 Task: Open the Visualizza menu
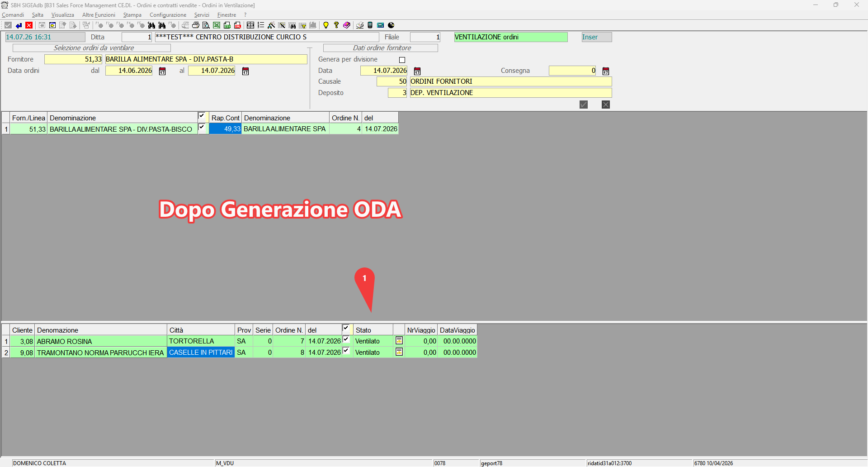click(x=63, y=15)
